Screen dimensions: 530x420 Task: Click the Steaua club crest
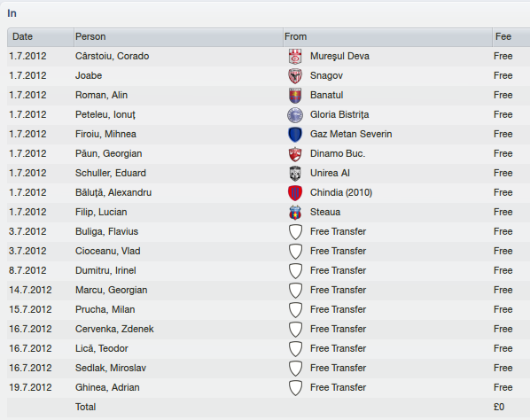click(x=295, y=212)
